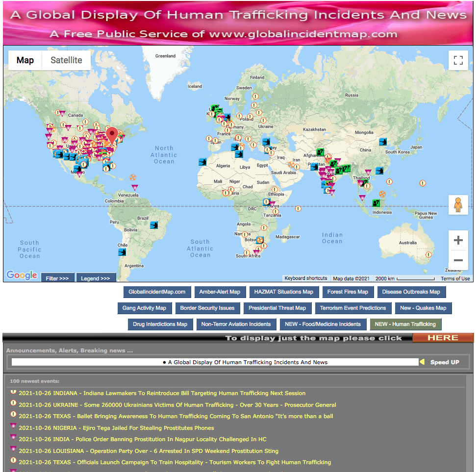476x472 pixels.
Task: Click the green marker over Indonesia
Action: pyautogui.click(x=376, y=203)
